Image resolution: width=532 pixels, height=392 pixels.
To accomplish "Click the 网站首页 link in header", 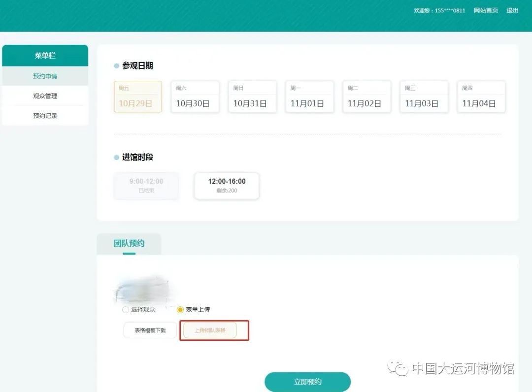I will click(x=486, y=10).
